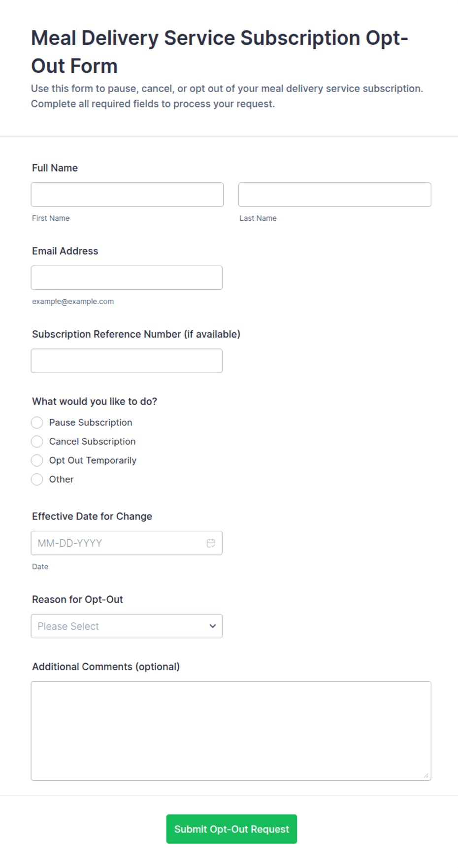Viewport: 458px width, 868px height.
Task: Select Opt Out Temporarily radio button
Action: pos(37,460)
